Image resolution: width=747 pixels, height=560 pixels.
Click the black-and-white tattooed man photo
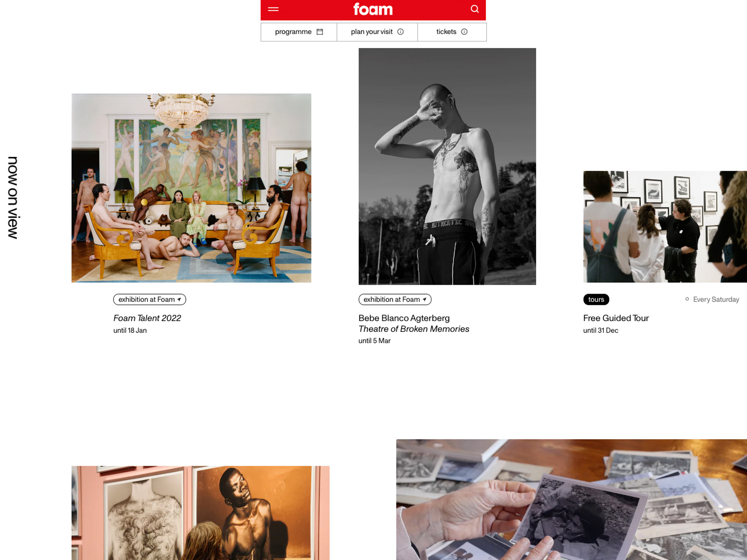[447, 167]
